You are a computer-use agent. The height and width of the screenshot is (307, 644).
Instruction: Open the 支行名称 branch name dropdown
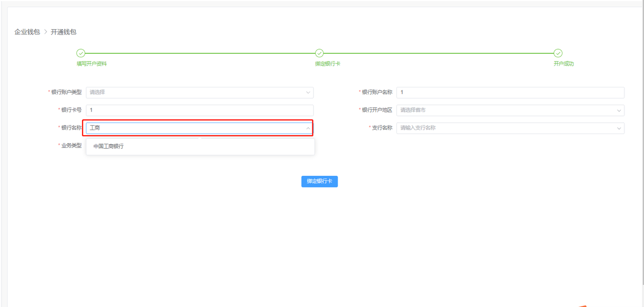click(x=506, y=128)
